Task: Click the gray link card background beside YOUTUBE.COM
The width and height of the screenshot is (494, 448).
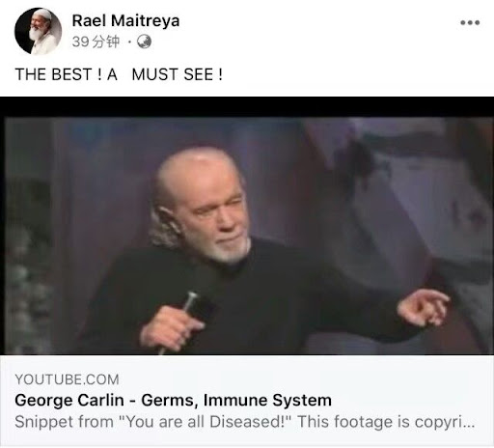Action: coord(306,379)
